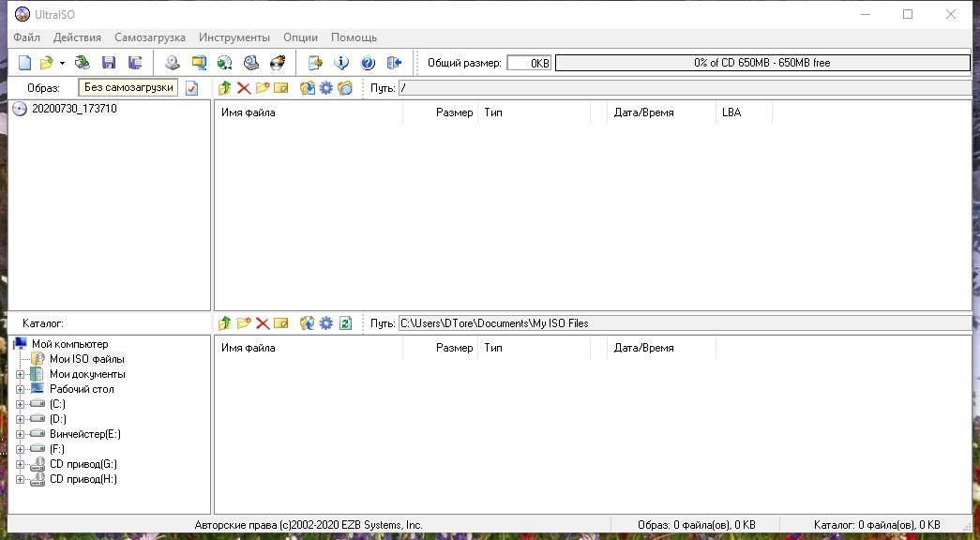This screenshot has height=540, width=980.
Task: Sort image list by 'Дата/Время' column
Action: 661,112
